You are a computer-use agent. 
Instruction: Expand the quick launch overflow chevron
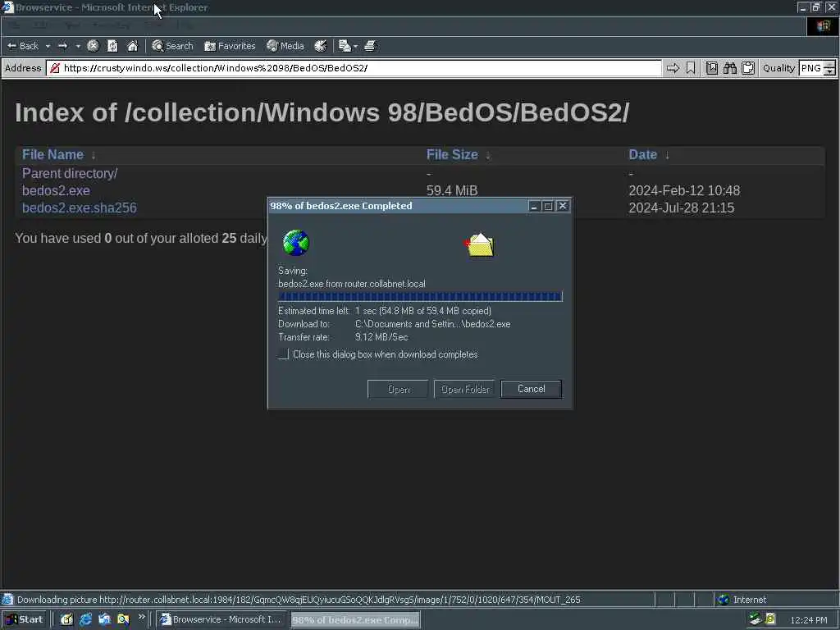click(141, 617)
